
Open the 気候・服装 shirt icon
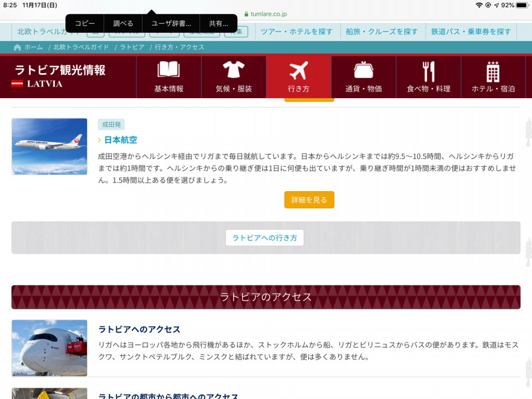[x=233, y=71]
